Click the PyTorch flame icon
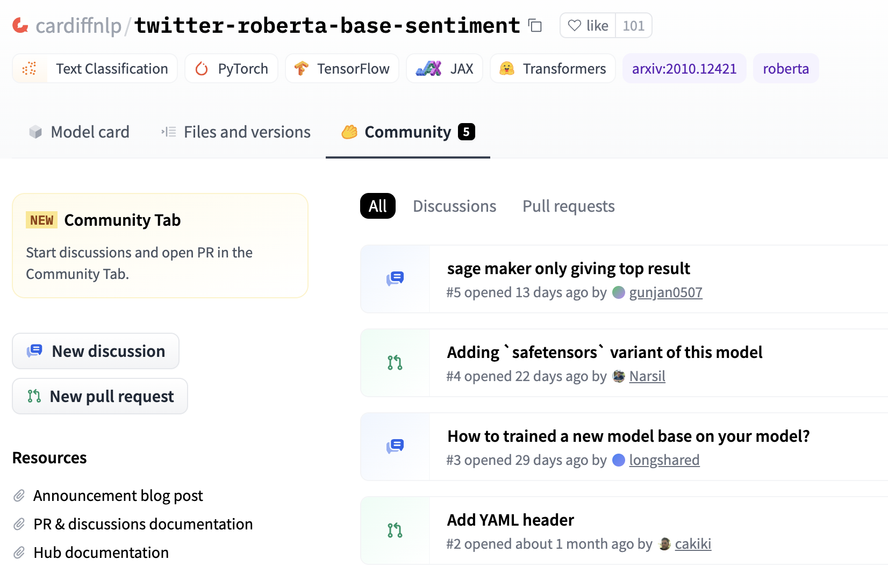The image size is (888, 588). point(202,68)
